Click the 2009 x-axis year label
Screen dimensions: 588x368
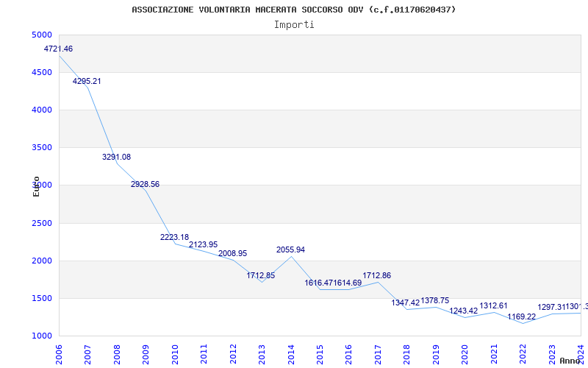pyautogui.click(x=146, y=355)
